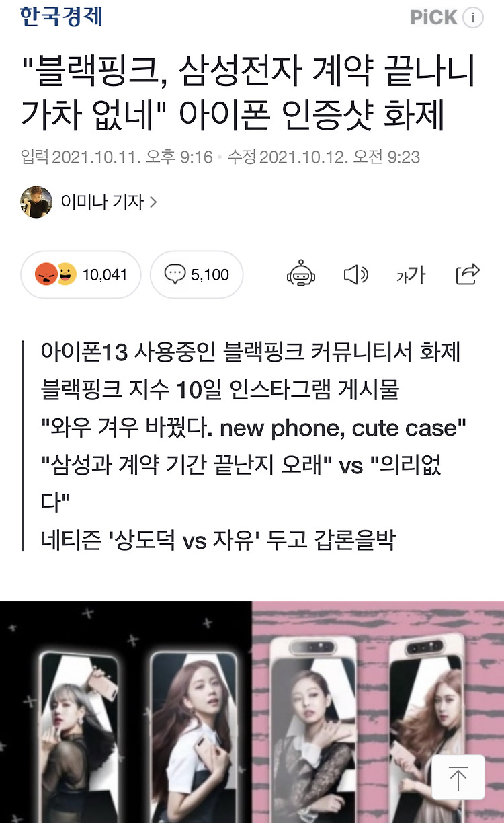Tap the share arrow icon
This screenshot has height=823, width=504.
tap(468, 274)
